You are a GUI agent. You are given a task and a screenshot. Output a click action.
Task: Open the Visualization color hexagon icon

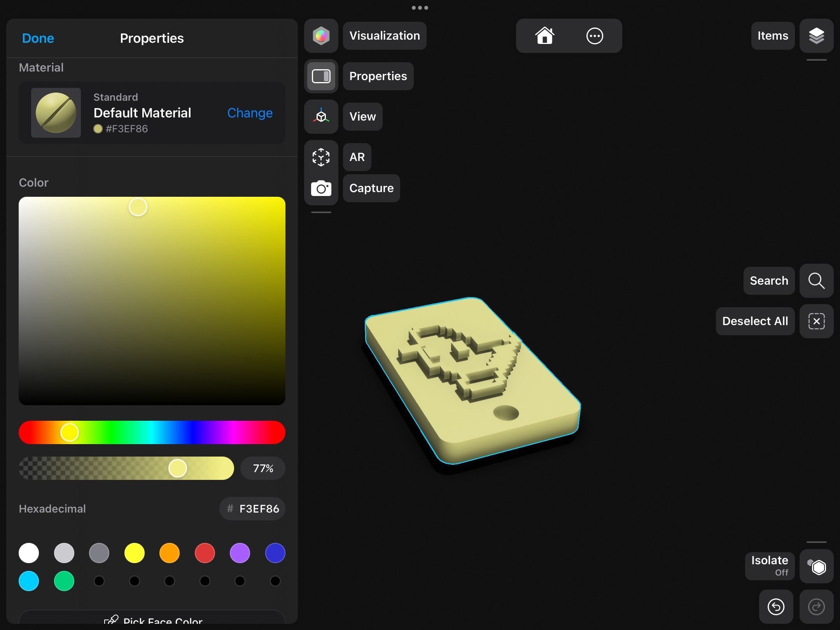(321, 36)
